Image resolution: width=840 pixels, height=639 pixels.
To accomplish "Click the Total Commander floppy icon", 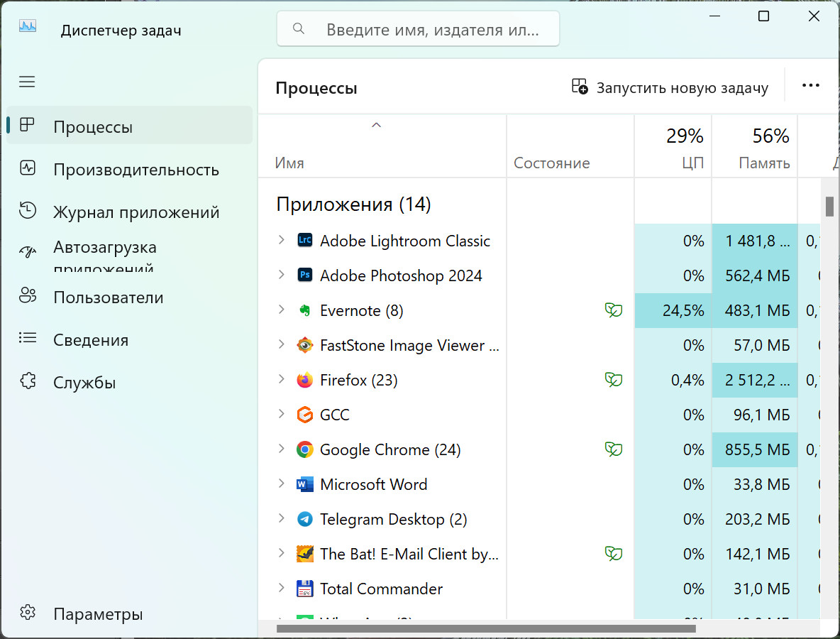I will point(305,589).
